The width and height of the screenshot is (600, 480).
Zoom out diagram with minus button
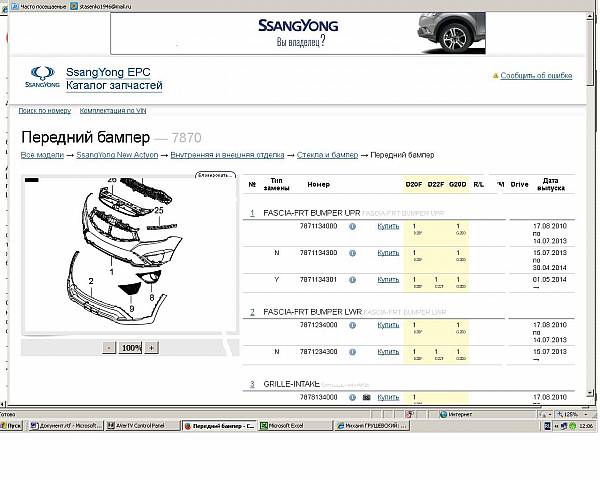pos(109,348)
